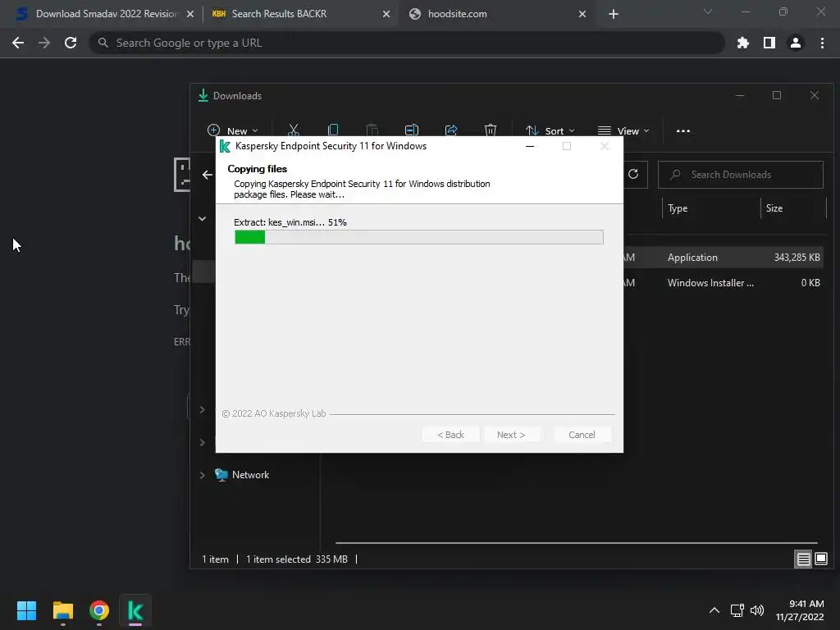Click the refresh icon in Downloads address bar
Viewport: 840px width, 630px height.
(633, 174)
